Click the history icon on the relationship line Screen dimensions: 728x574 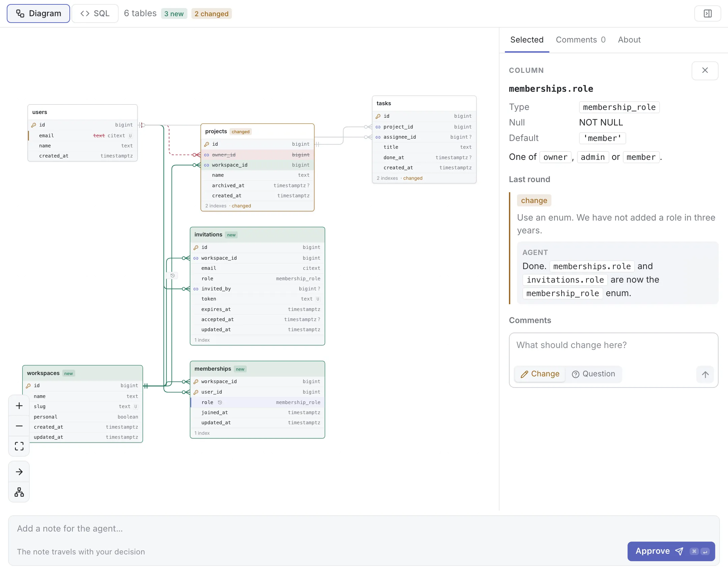pyautogui.click(x=172, y=276)
